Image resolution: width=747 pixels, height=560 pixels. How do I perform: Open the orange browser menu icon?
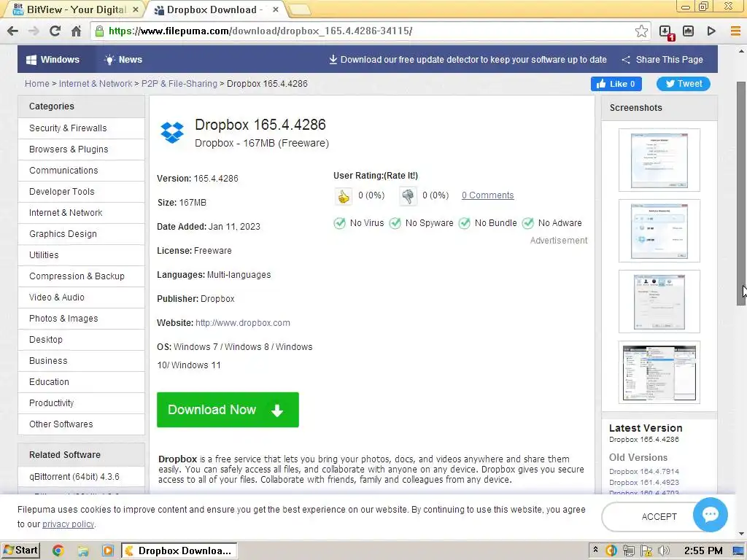point(735,31)
